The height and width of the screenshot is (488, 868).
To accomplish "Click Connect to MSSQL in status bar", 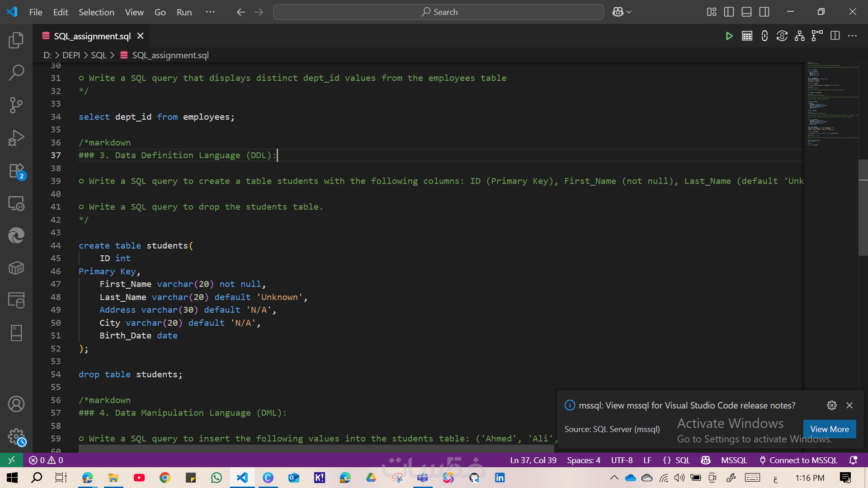I will (798, 460).
